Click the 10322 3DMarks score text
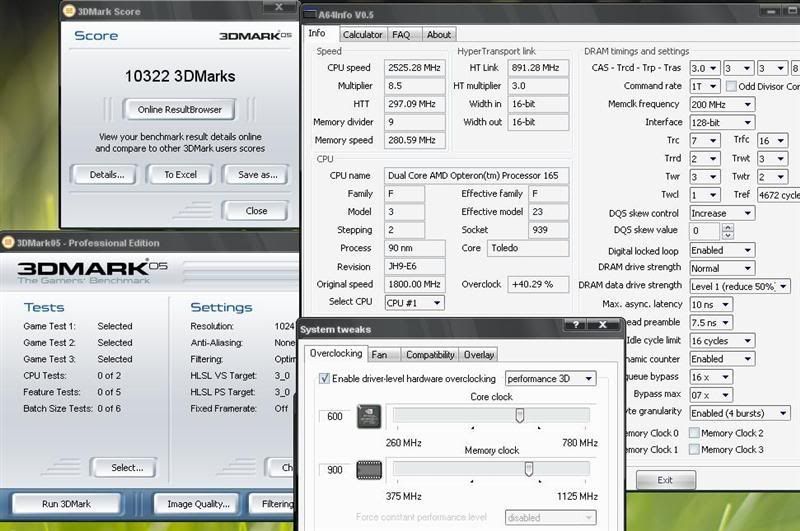This screenshot has width=800, height=531. coord(180,76)
